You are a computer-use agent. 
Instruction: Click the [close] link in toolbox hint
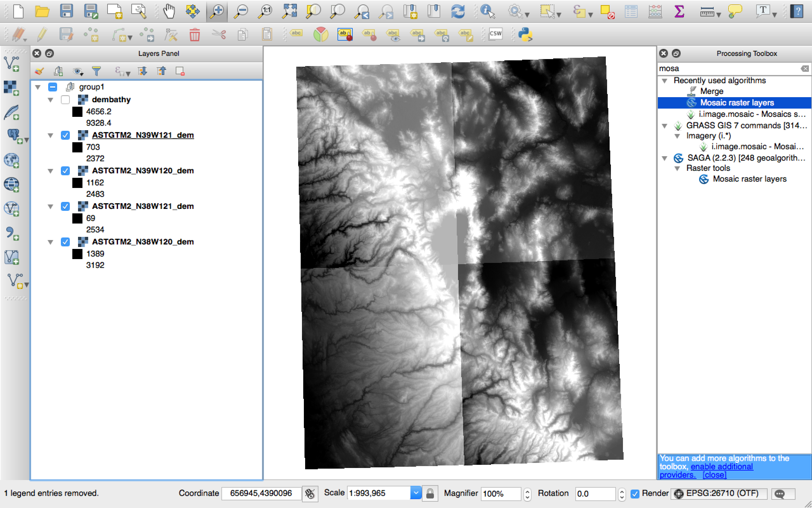[714, 475]
